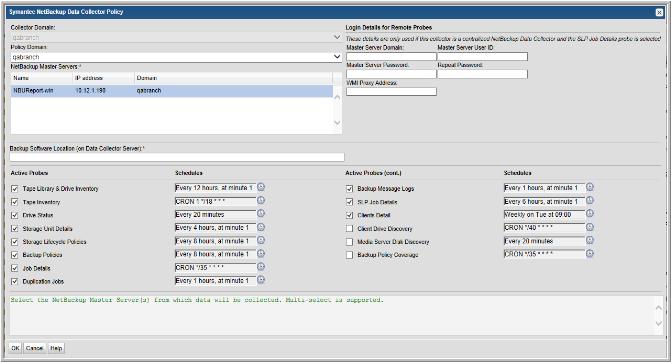Click master servers list scroll down arrow

click(x=337, y=123)
